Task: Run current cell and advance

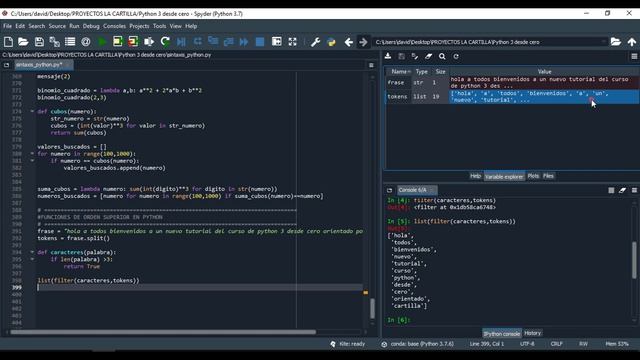Action: 133,42
